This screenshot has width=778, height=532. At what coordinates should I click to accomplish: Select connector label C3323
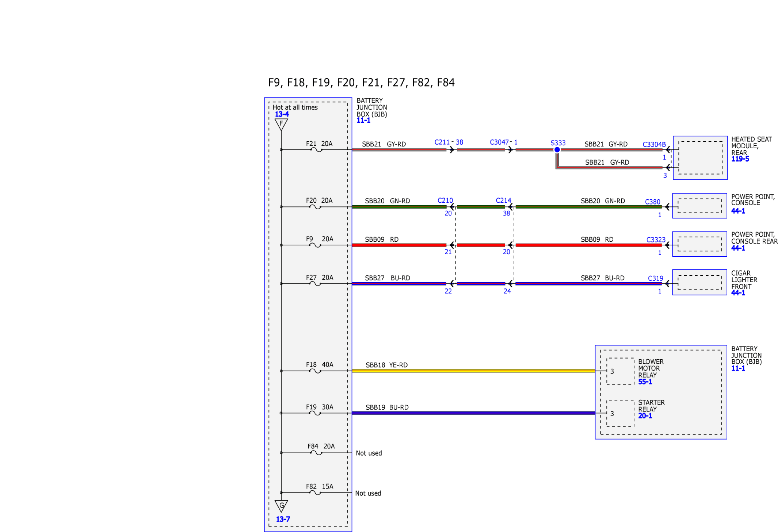[656, 240]
